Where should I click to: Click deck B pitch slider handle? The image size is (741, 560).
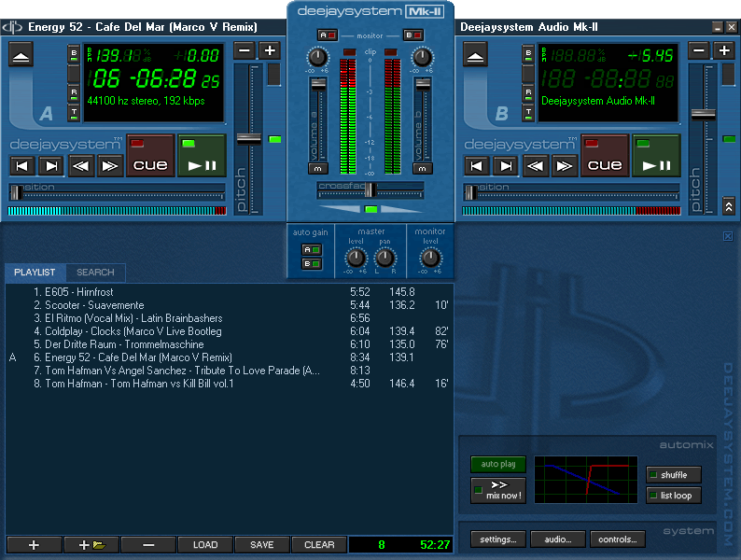(703, 114)
